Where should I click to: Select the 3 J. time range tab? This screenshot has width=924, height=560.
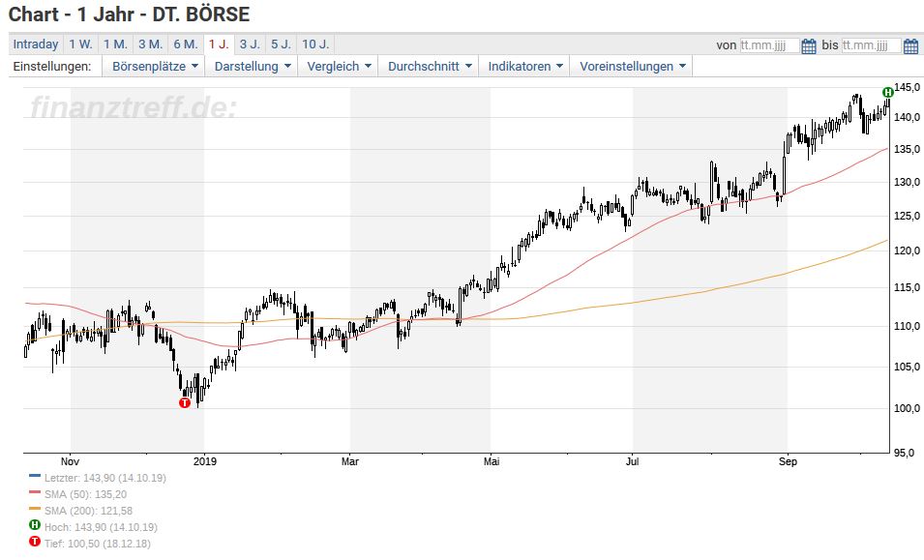250,44
